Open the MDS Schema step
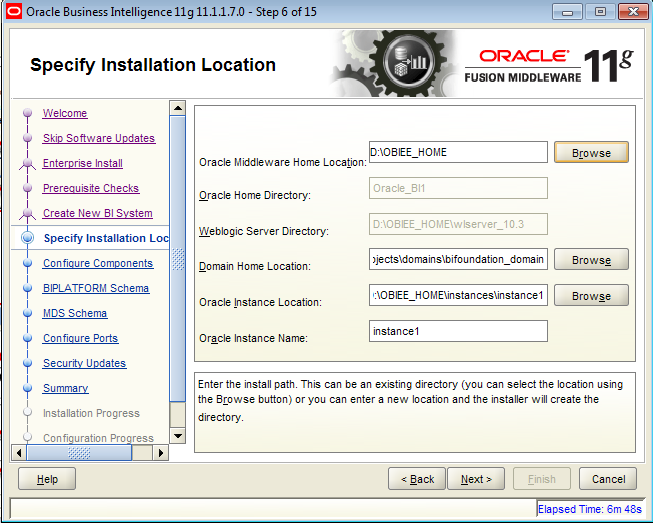Image resolution: width=653 pixels, height=523 pixels. [75, 313]
